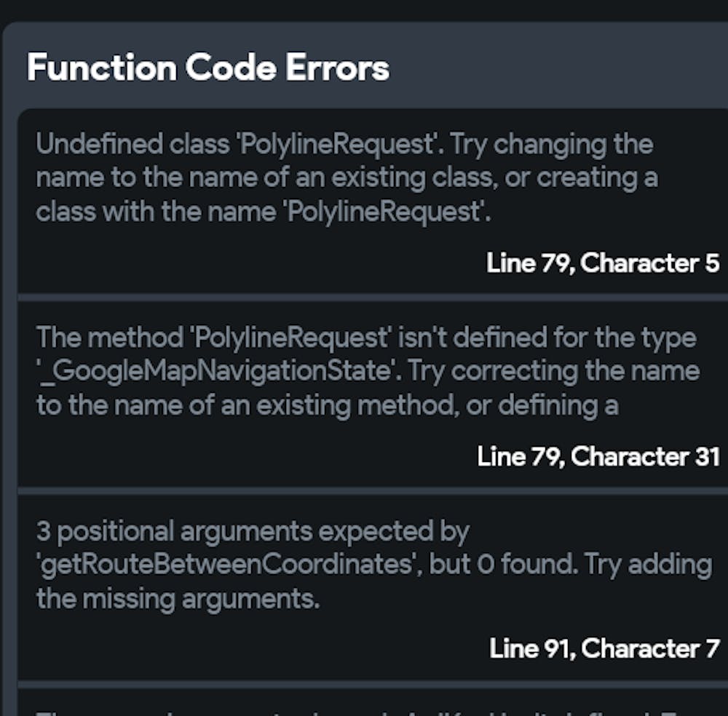Click the Function Code Errors heading
The width and height of the screenshot is (728, 716).
pos(208,68)
